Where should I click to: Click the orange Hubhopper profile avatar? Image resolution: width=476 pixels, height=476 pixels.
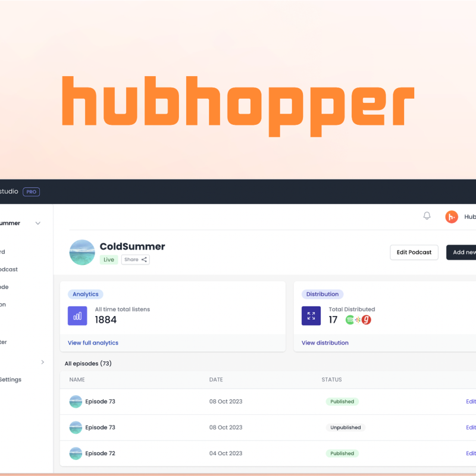pos(452,217)
